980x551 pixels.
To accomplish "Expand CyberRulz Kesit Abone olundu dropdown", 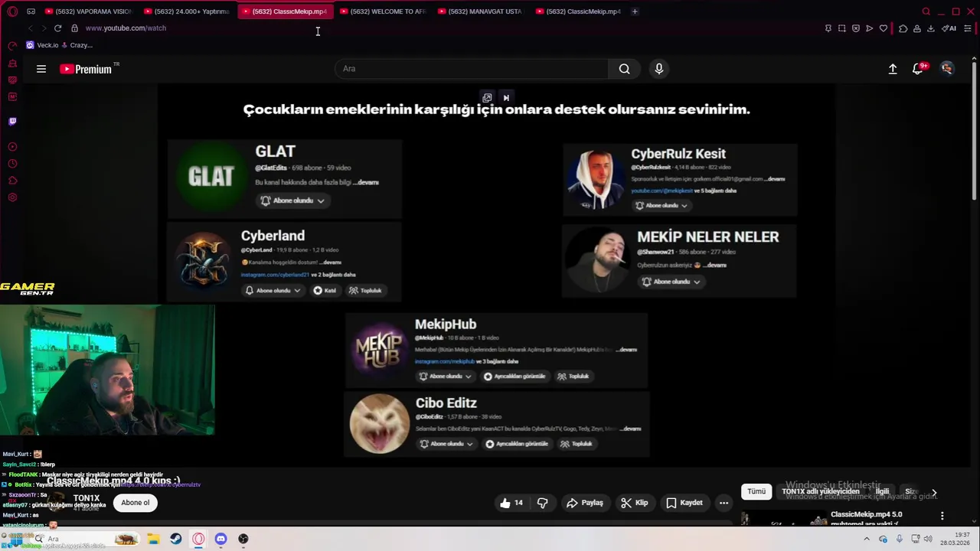I will (661, 205).
